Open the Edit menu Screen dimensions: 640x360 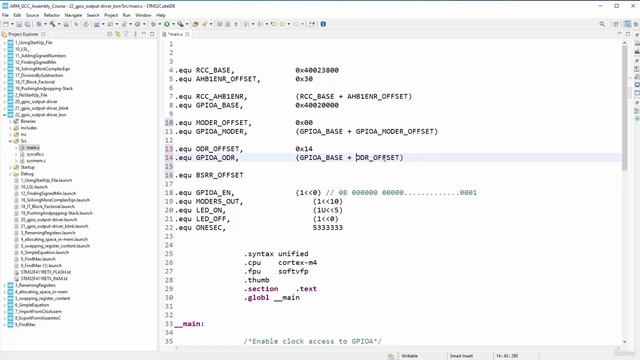tap(17, 15)
